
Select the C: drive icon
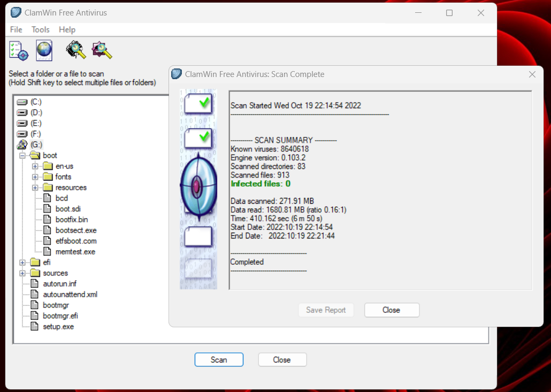[22, 102]
